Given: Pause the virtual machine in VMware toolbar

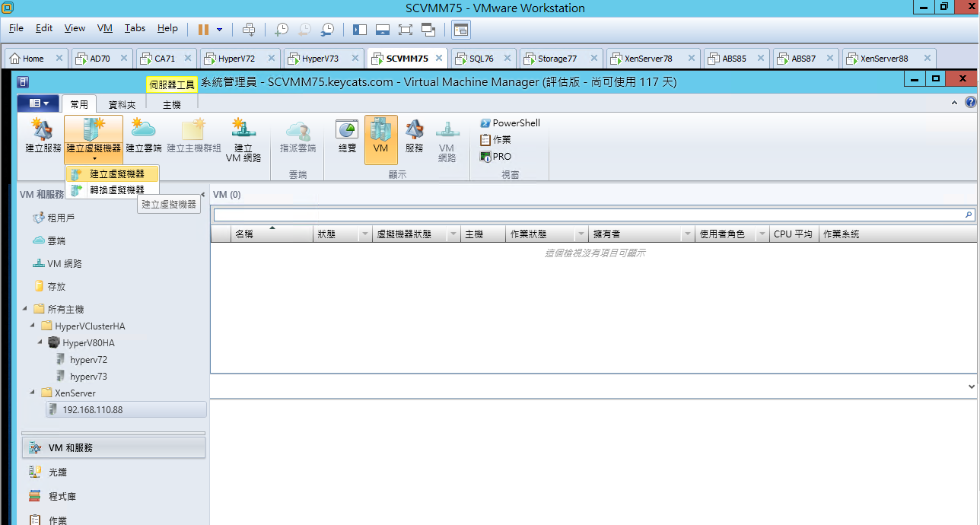Looking at the screenshot, I should pos(203,30).
